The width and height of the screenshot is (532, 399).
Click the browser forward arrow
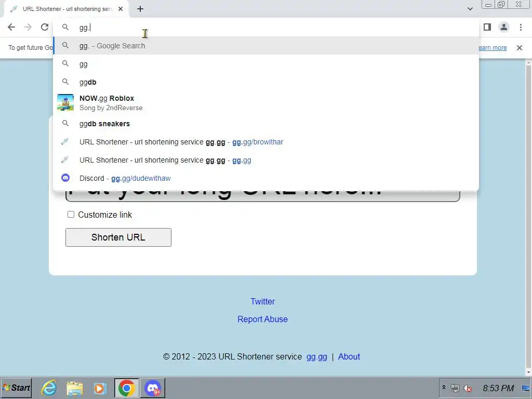coord(28,27)
